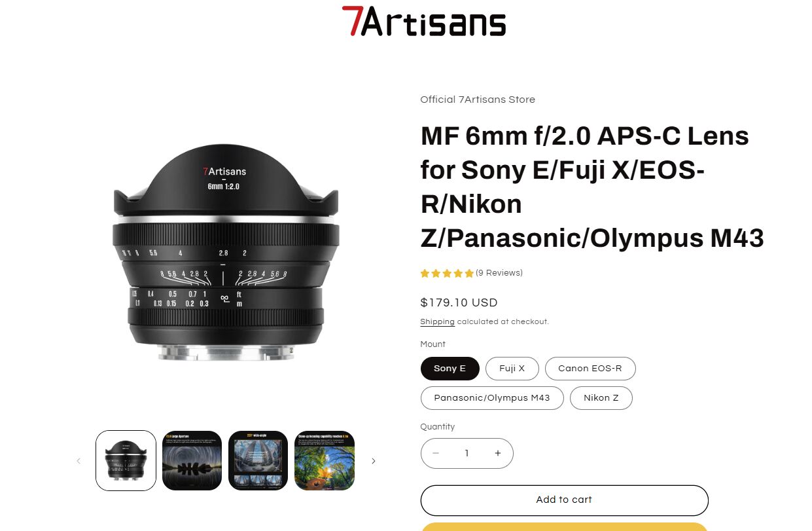The height and width of the screenshot is (531, 812).
Task: Add the lens to cart
Action: pos(564,500)
